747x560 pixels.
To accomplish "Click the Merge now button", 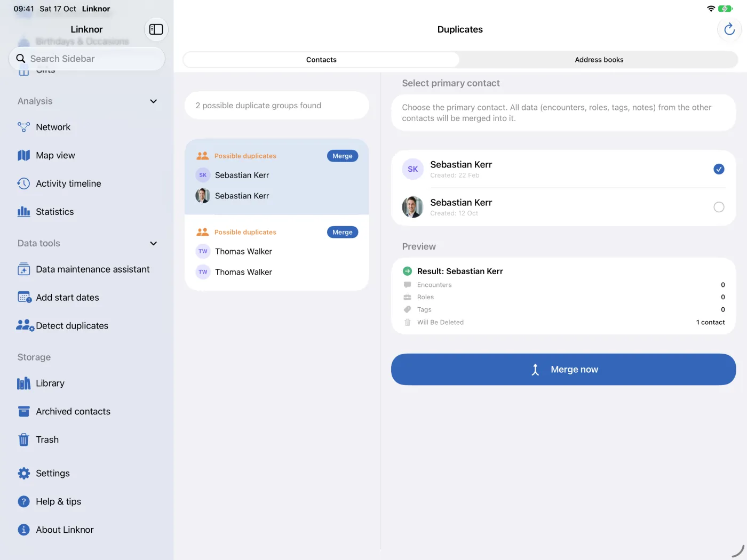I will point(563,370).
